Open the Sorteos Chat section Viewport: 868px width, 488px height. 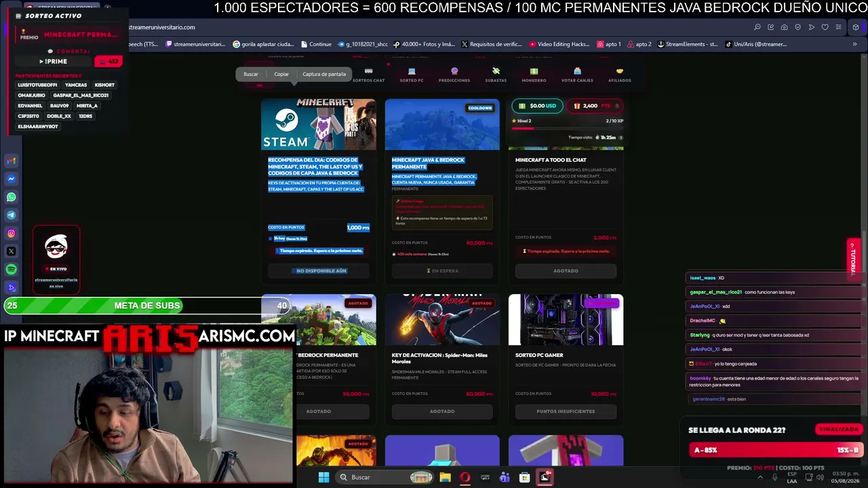tap(368, 75)
